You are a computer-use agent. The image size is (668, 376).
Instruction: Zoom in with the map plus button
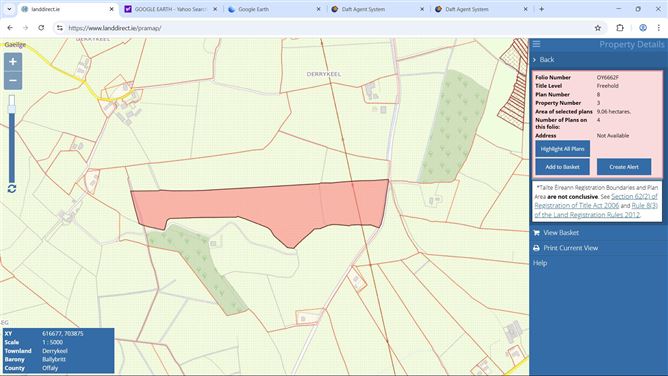13,62
